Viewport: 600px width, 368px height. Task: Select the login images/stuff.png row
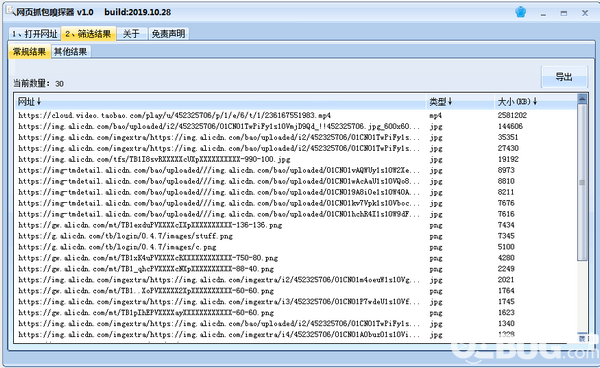[295, 236]
